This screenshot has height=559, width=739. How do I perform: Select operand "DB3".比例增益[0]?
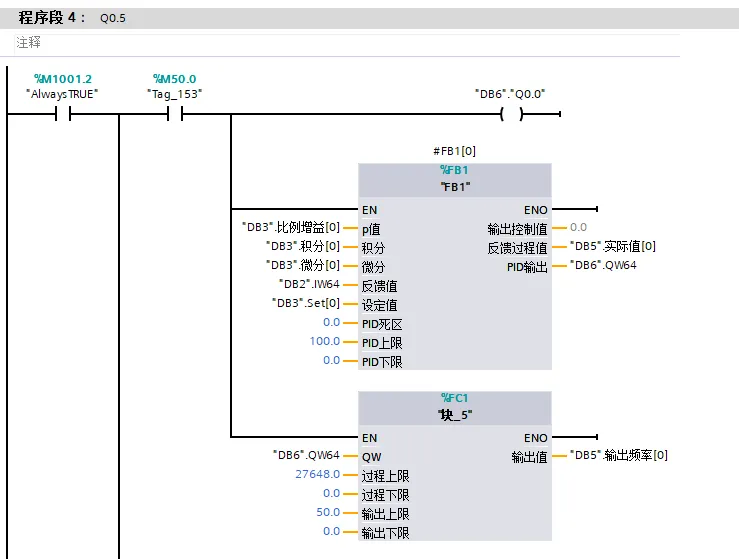(291, 227)
